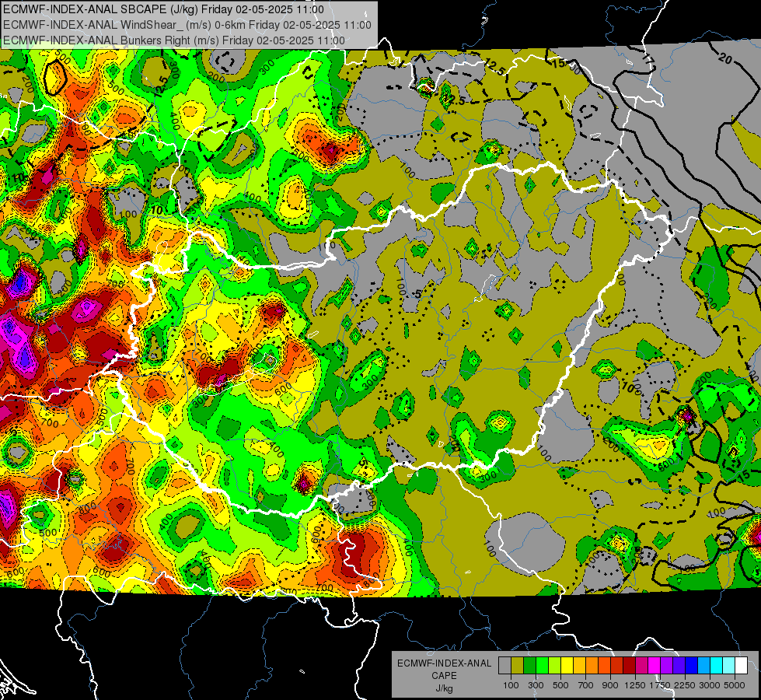Click the 300 value under legend colorbar
Image resolution: width=761 pixels, height=700 pixels.
[536, 685]
